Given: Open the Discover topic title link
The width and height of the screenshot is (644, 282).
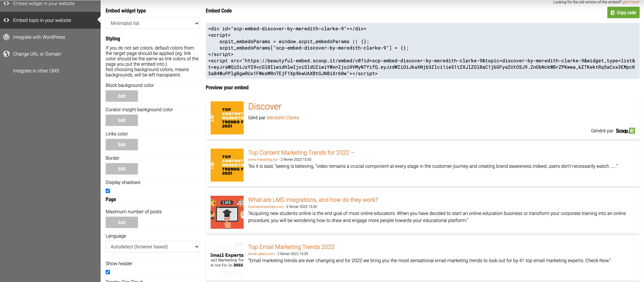Looking at the screenshot, I should point(265,106).
